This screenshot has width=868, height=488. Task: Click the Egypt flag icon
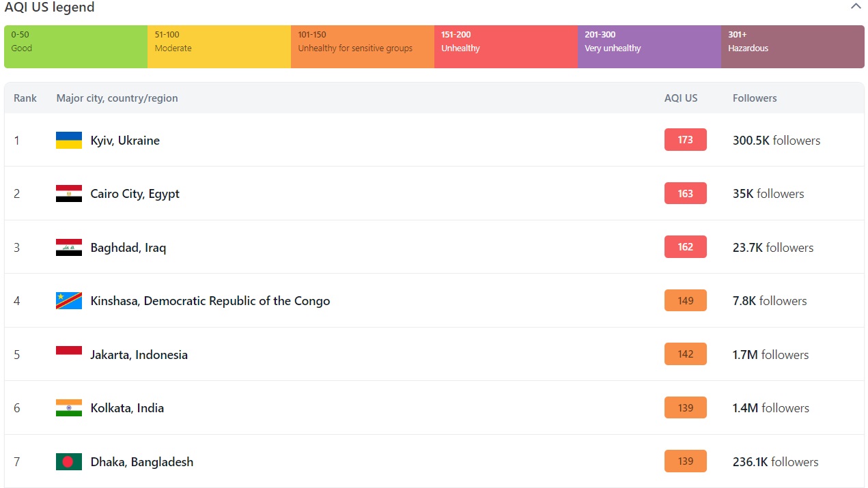[69, 194]
